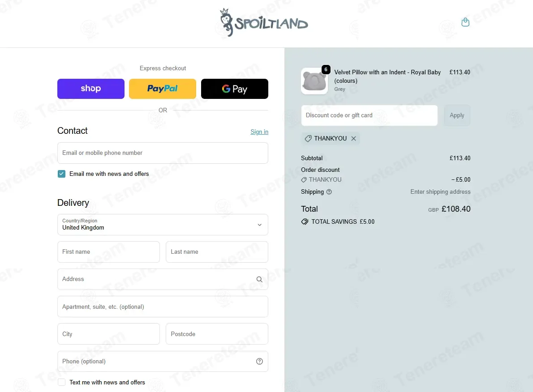Viewport: 533px width, 392px height.
Task: Click the −£5.00 discount value
Action: tap(461, 180)
